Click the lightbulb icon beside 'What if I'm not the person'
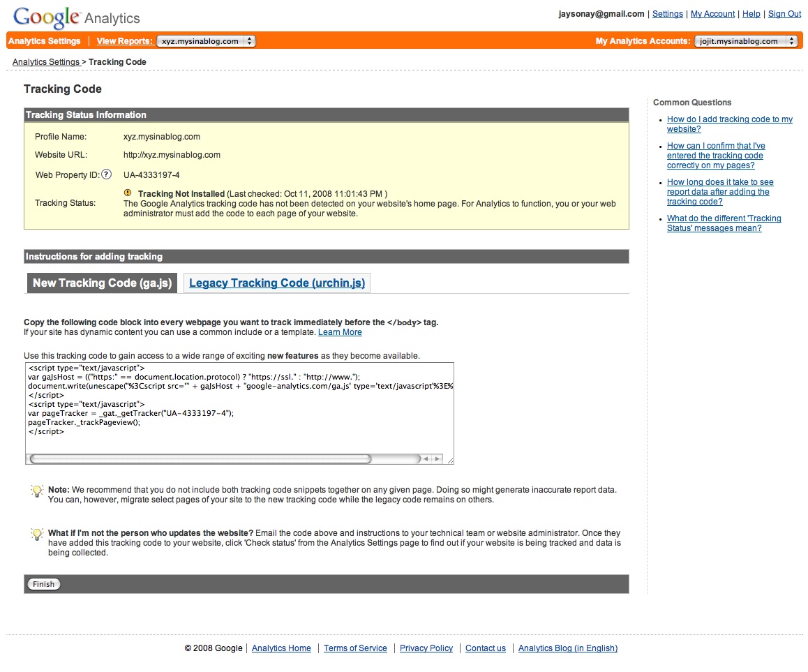 (37, 535)
